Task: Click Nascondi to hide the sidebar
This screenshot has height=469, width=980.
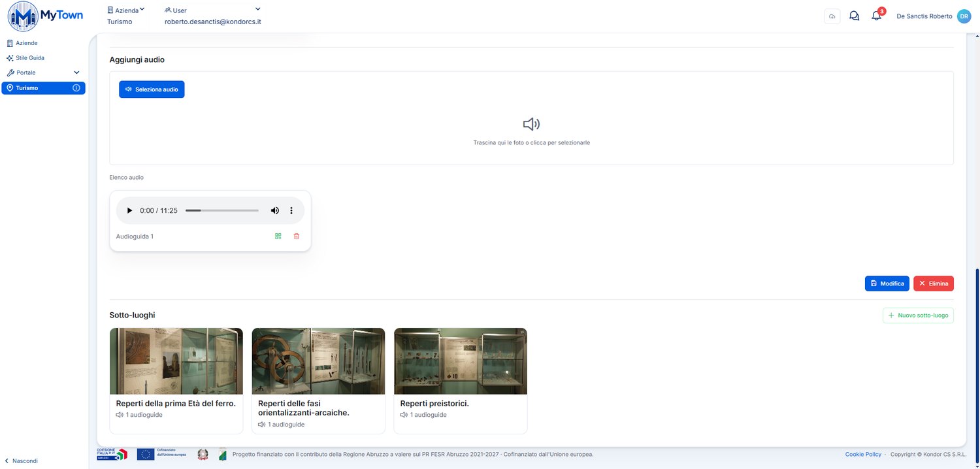Action: (22, 461)
